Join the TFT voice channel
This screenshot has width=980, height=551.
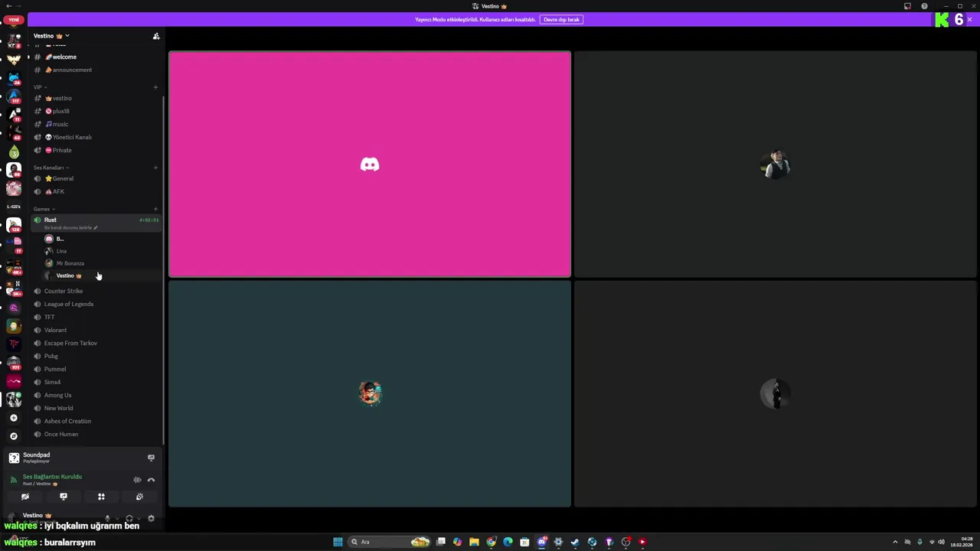[x=96, y=317]
